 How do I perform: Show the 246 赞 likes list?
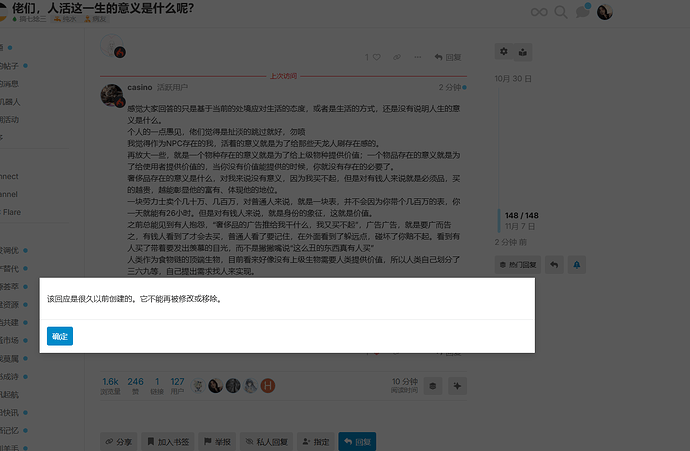[136, 386]
